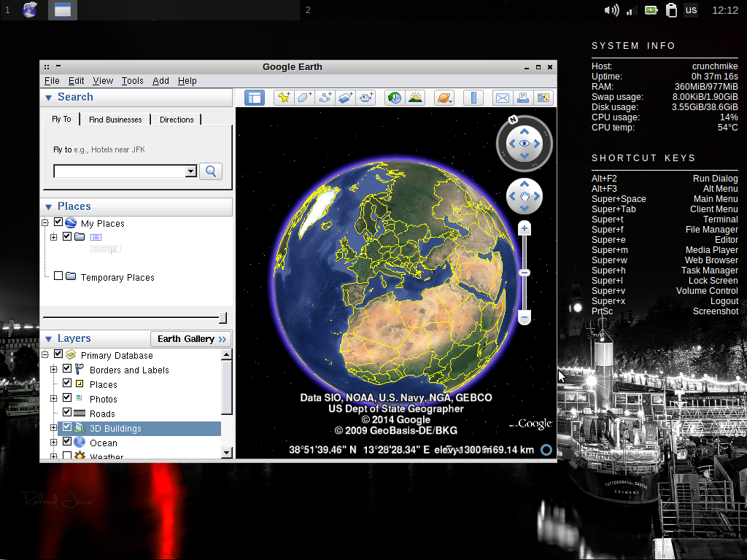This screenshot has width=747, height=560.
Task: Select Temporary Places tree label
Action: [x=117, y=278]
